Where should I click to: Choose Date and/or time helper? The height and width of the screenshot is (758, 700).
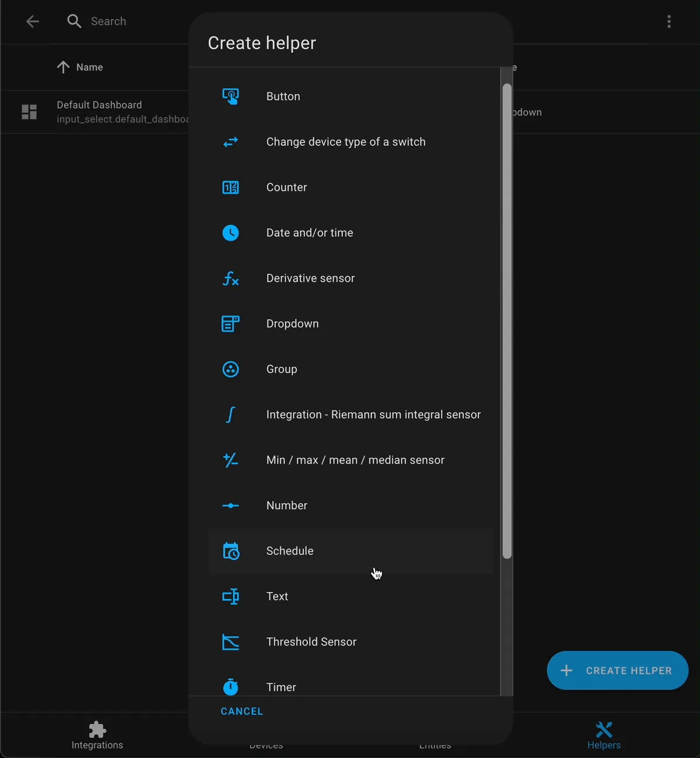351,233
